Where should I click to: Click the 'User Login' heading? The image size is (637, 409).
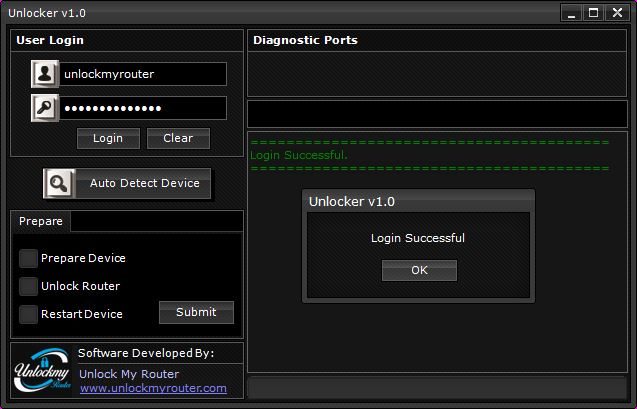50,40
